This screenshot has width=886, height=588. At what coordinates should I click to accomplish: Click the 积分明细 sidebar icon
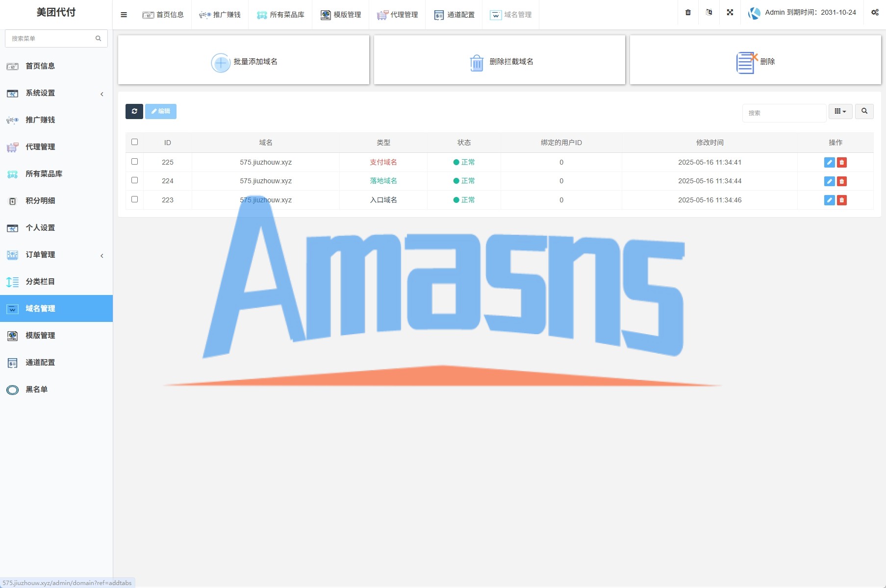pyautogui.click(x=12, y=201)
